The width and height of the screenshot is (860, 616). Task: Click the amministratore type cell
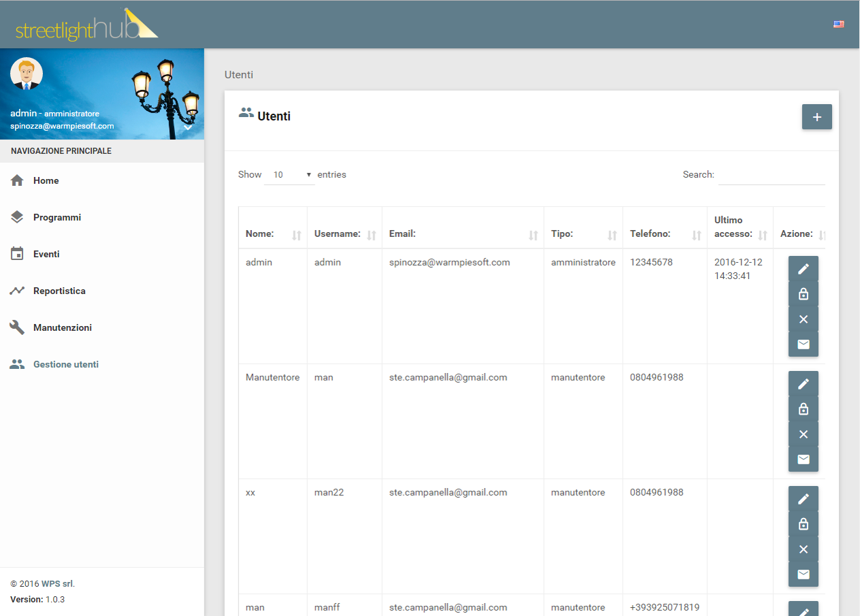coord(584,262)
